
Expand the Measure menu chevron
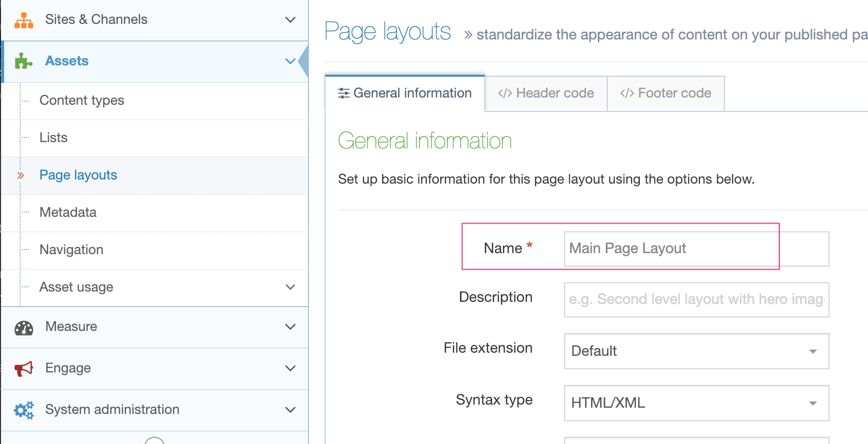[x=290, y=327]
